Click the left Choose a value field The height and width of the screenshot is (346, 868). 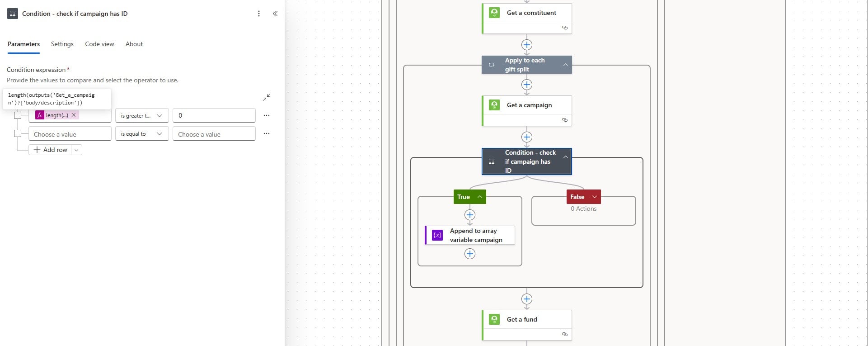tap(70, 134)
